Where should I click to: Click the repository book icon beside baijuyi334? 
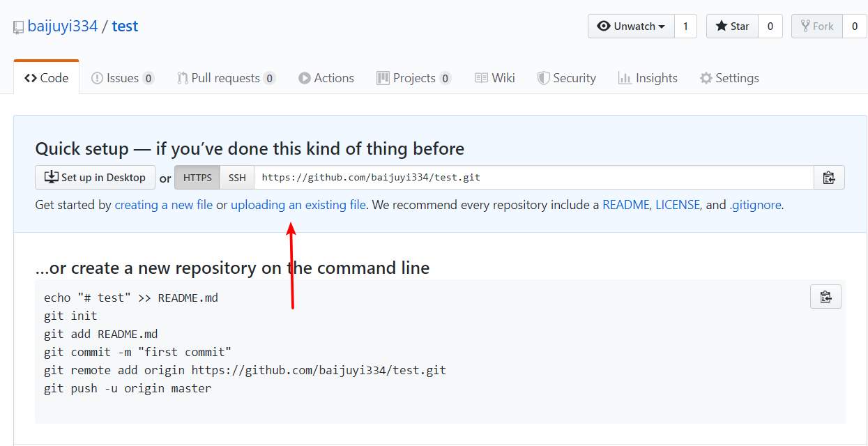coord(18,27)
